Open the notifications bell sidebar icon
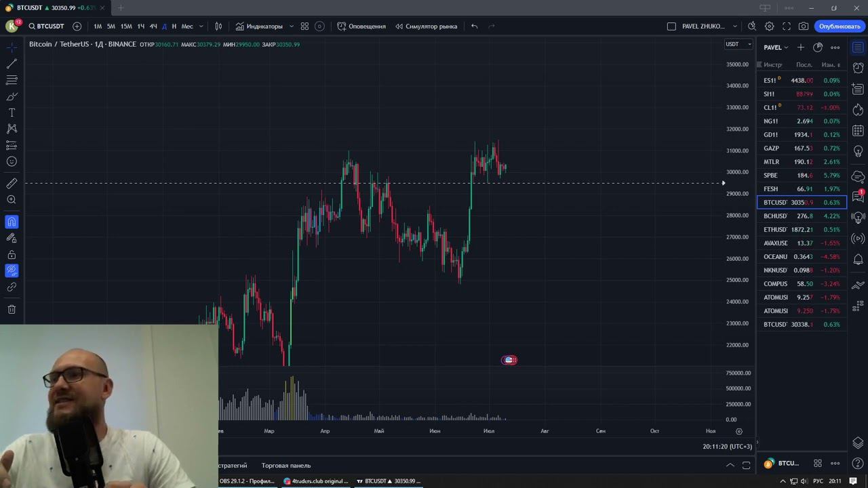The height and width of the screenshot is (488, 868). (858, 260)
